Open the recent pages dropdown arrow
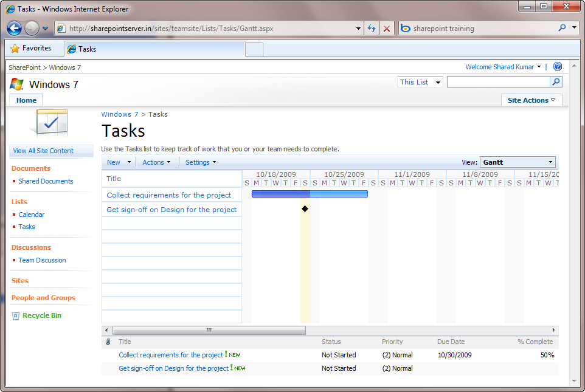Image resolution: width=585 pixels, height=392 pixels. tap(45, 29)
